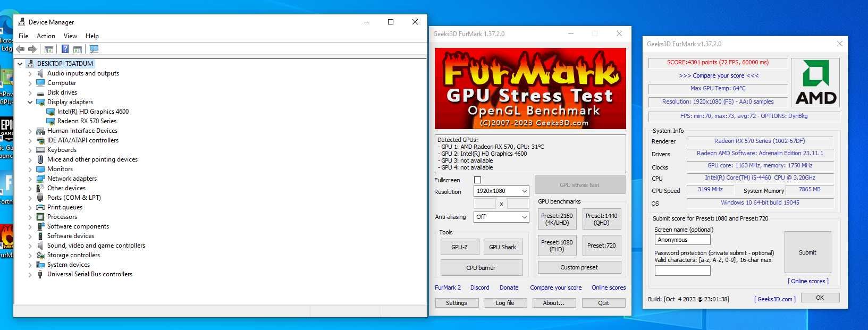Image resolution: width=868 pixels, height=330 pixels.
Task: Toggle the Show/Hide Action Pane toolbar icon
Action: (x=78, y=49)
